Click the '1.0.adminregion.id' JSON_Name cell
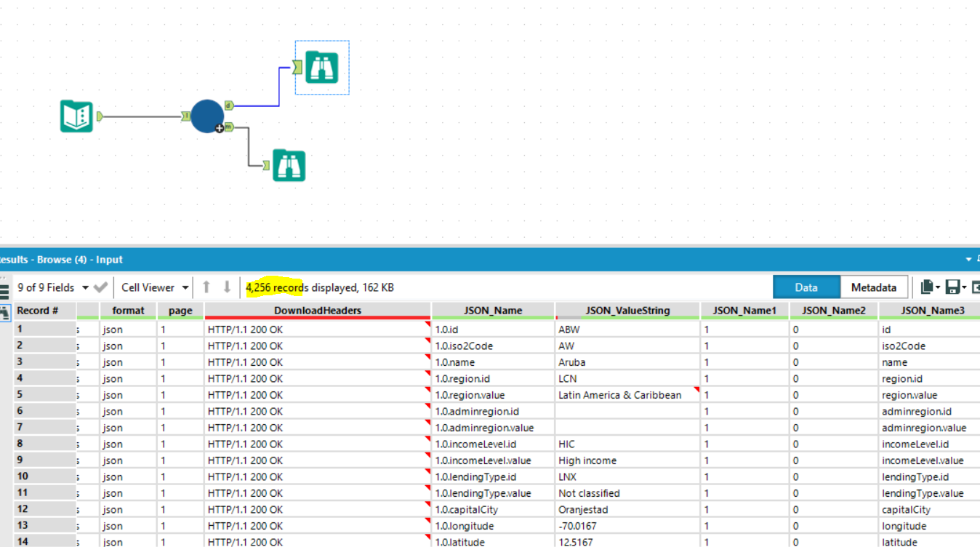The width and height of the screenshot is (980, 547). 493,412
